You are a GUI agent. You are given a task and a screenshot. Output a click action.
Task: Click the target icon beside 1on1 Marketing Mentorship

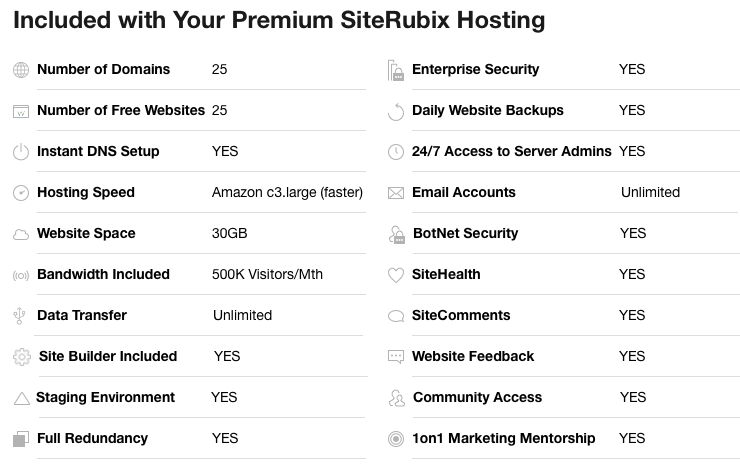coord(396,439)
